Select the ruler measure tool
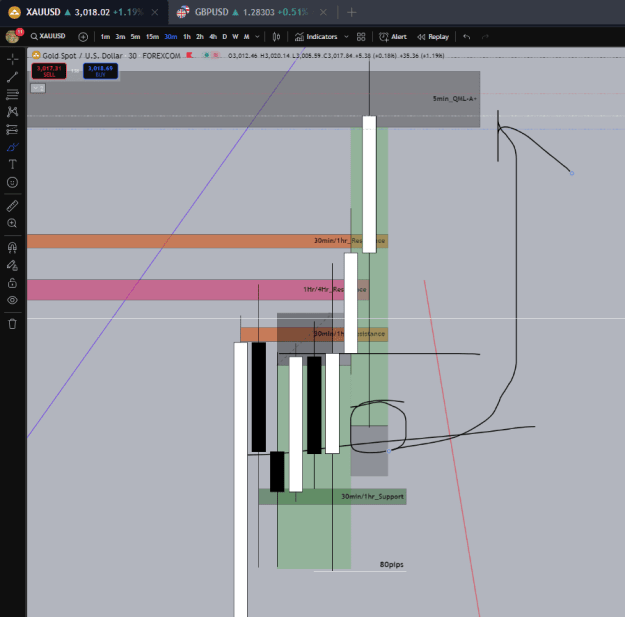Image resolution: width=625 pixels, height=617 pixels. [x=12, y=206]
